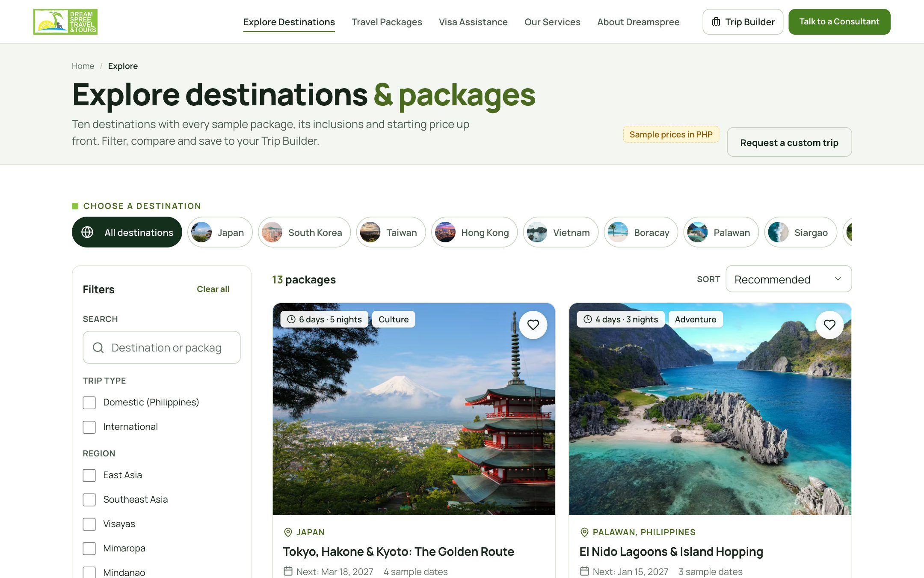Tick the Mimaropa region checkbox
Image resolution: width=924 pixels, height=578 pixels.
coord(89,549)
